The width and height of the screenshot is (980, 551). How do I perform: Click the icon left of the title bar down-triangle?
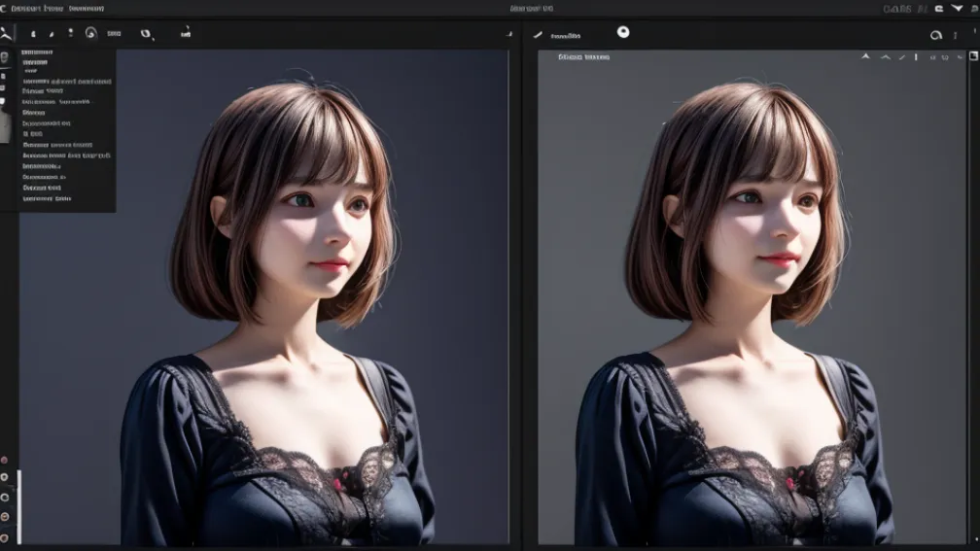click(x=939, y=9)
